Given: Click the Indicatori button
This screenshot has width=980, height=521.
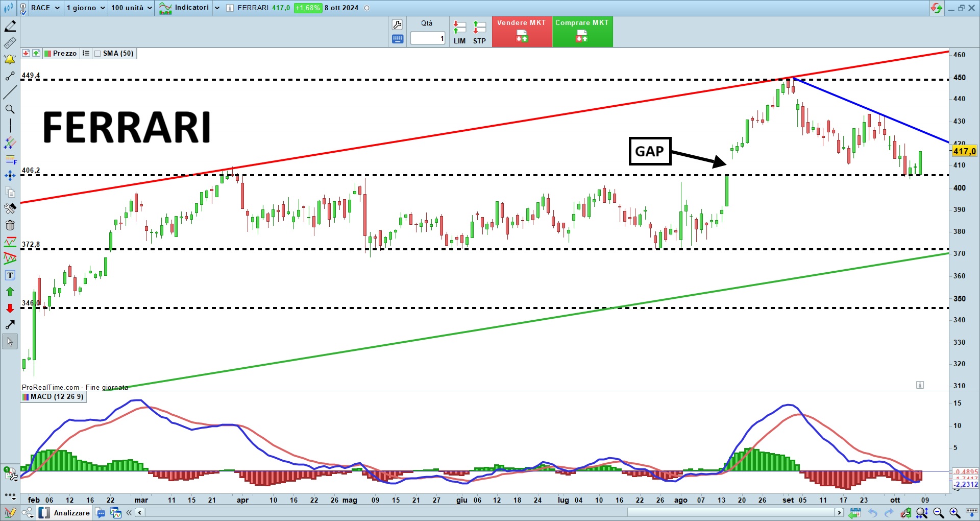Looking at the screenshot, I should click(184, 8).
